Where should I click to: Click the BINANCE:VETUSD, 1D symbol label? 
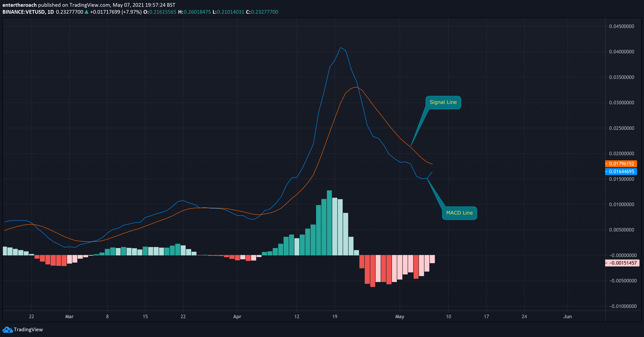28,12
